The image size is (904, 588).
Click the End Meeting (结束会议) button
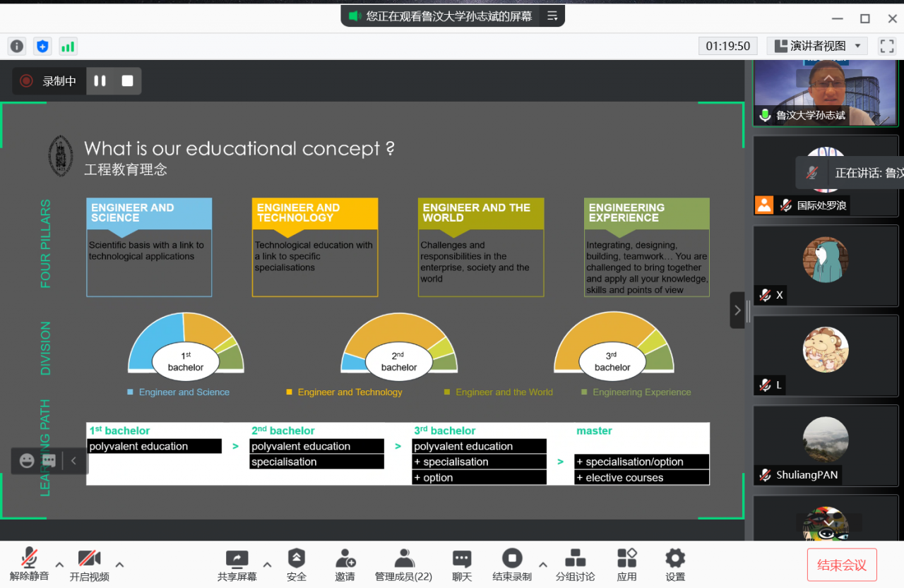click(842, 565)
